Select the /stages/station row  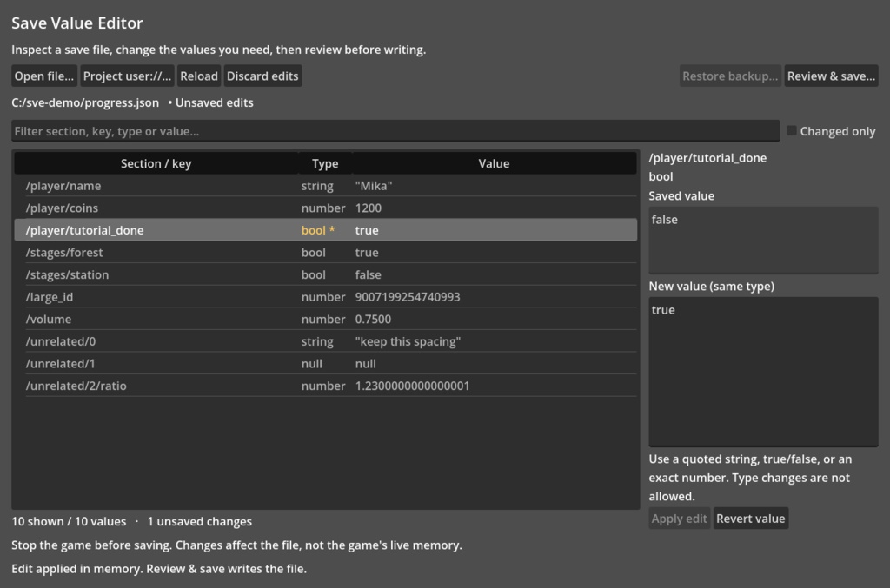click(325, 274)
